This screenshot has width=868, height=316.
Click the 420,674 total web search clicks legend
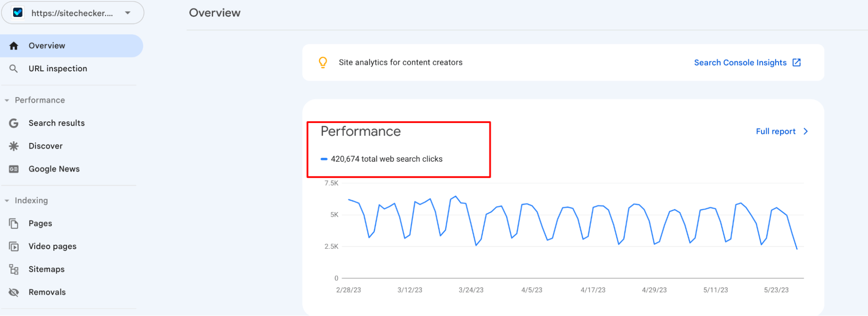point(382,159)
